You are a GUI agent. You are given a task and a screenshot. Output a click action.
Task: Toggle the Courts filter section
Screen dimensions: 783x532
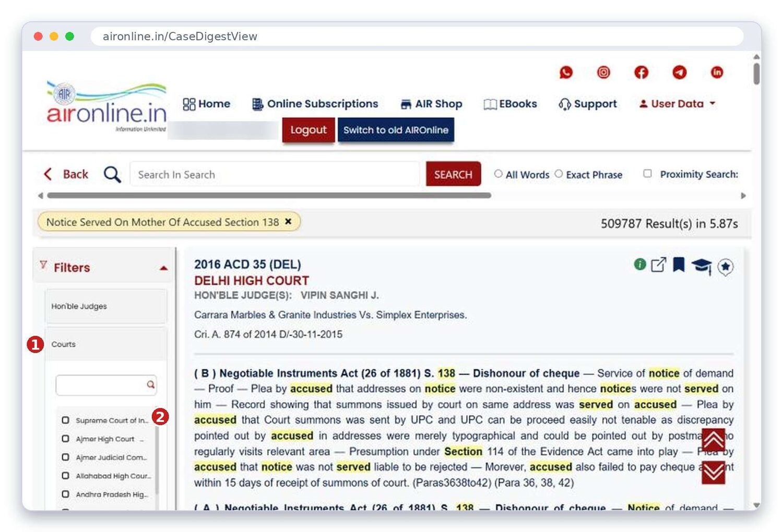coord(106,344)
